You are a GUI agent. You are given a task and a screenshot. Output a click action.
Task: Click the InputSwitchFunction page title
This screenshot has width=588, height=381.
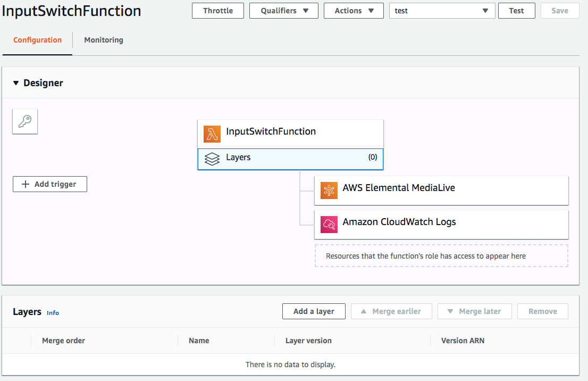tap(71, 11)
